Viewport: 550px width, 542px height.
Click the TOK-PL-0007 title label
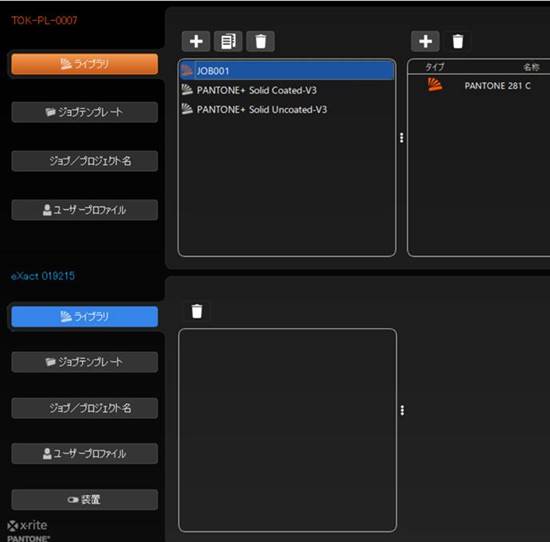pos(44,20)
